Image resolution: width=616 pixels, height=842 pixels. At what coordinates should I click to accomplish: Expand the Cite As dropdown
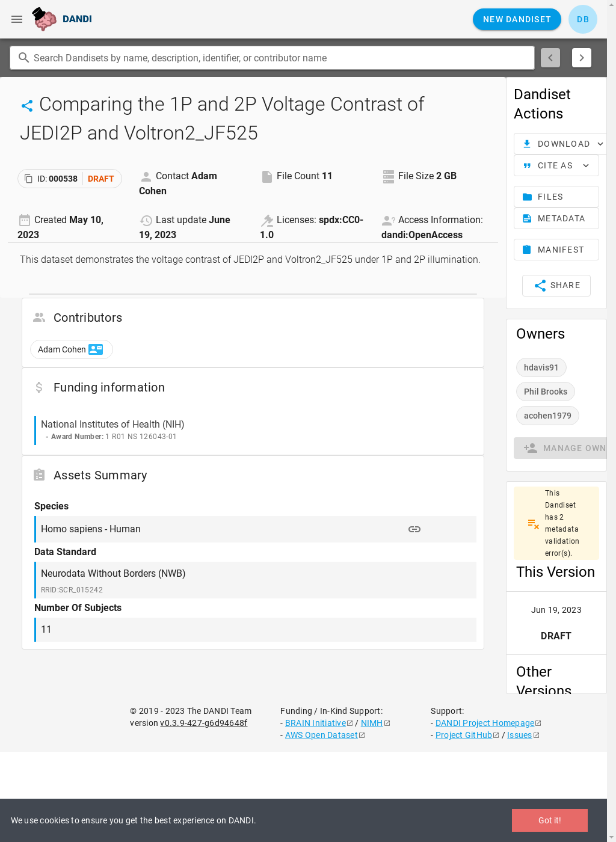[x=556, y=165]
